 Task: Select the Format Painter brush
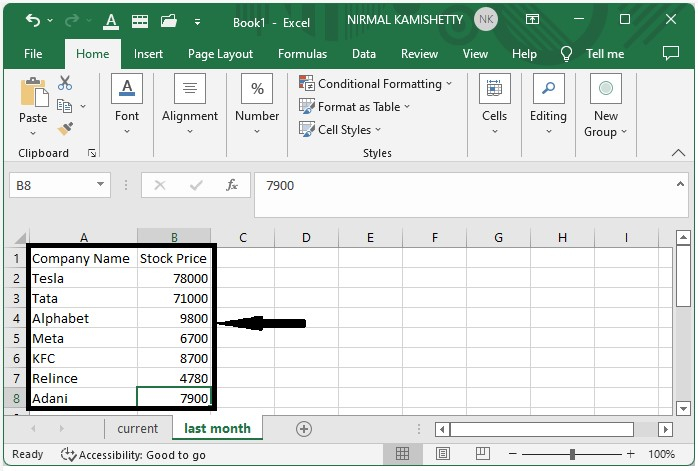click(65, 129)
